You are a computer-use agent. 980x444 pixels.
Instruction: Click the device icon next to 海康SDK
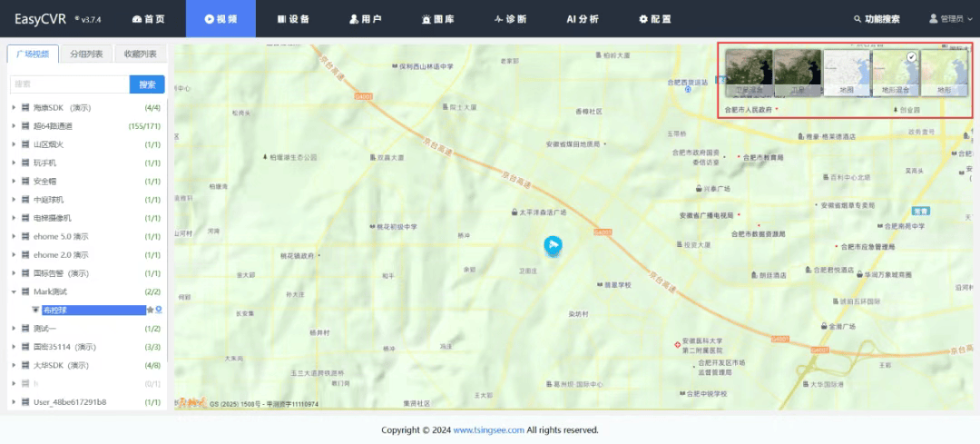pos(25,107)
